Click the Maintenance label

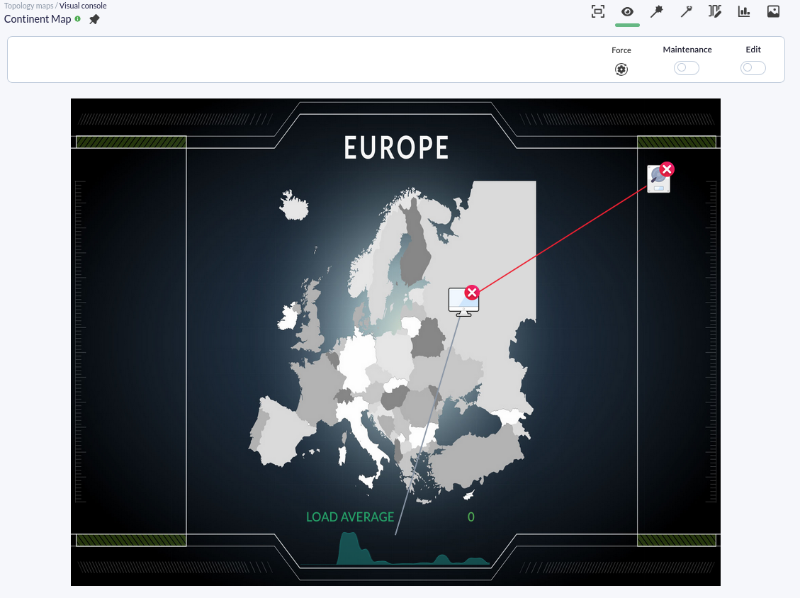687,49
